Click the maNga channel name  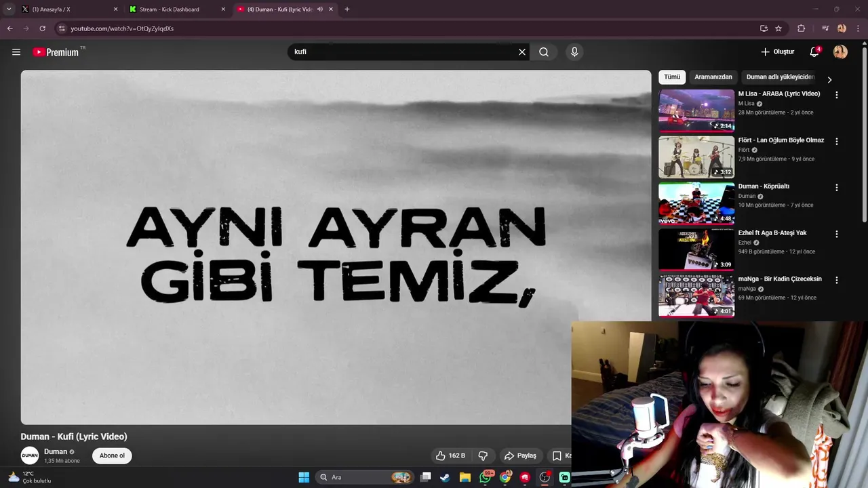pyautogui.click(x=747, y=289)
